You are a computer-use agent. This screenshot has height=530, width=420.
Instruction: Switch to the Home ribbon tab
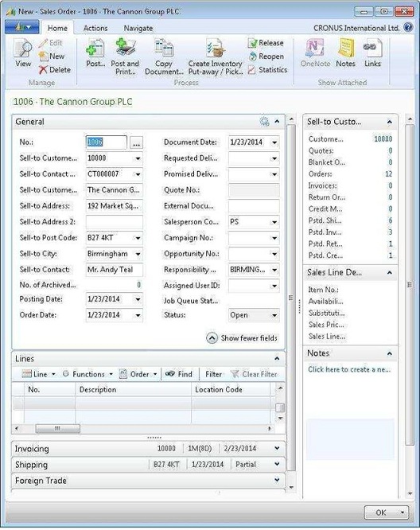tap(57, 28)
